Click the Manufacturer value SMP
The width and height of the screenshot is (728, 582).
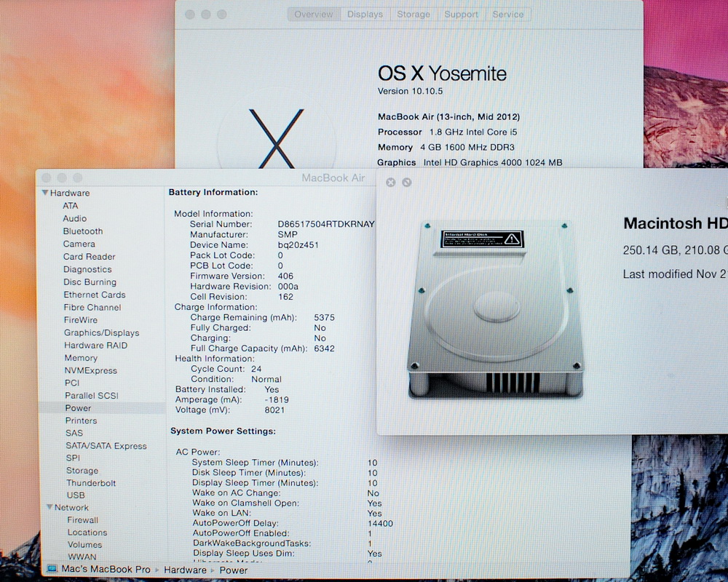[x=288, y=234]
